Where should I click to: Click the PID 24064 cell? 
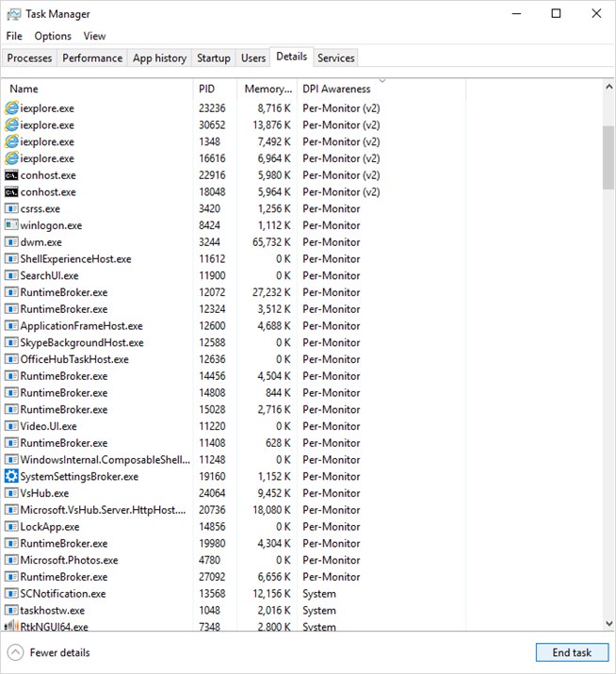coord(212,493)
